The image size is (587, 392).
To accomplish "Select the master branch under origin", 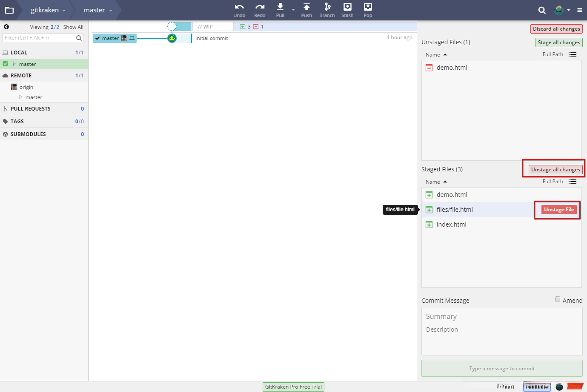I will (34, 97).
